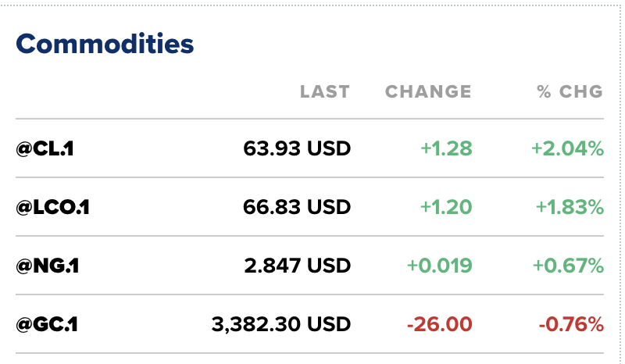Open the @GC.1 gold symbol link
The height and width of the screenshot is (364, 625).
(x=47, y=323)
